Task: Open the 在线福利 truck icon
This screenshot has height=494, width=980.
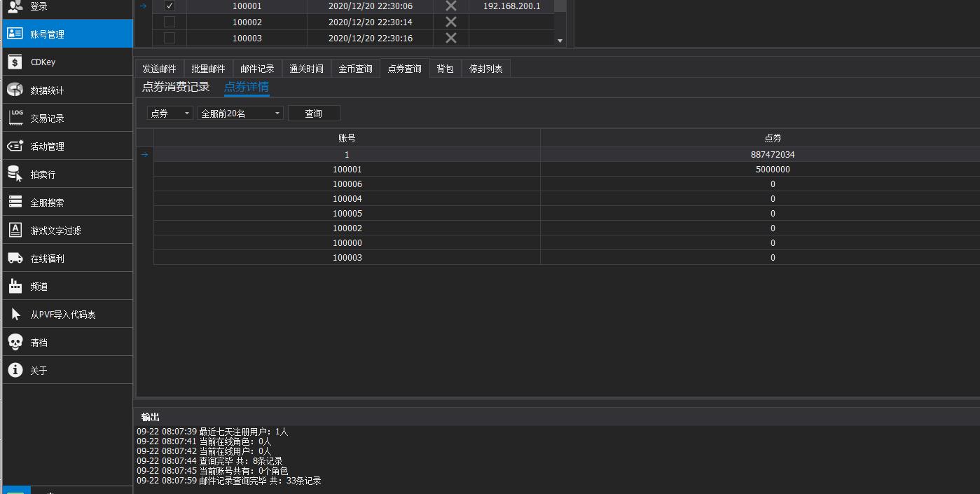Action: coord(15,259)
